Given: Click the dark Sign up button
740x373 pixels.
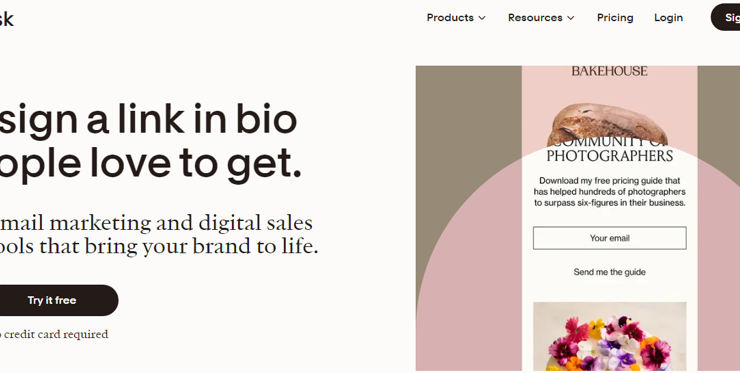Looking at the screenshot, I should pos(726,17).
